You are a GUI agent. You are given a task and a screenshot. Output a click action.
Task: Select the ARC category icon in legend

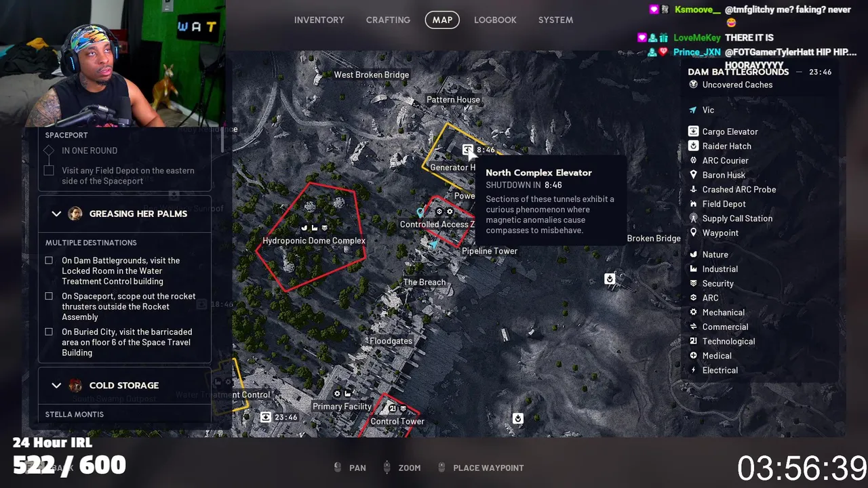tap(693, 298)
